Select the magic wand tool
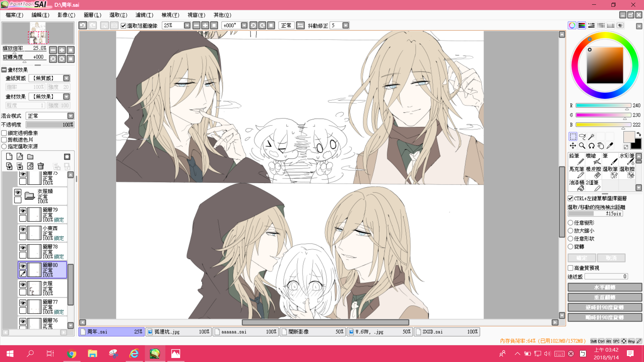Viewport: 644px width, 362px height. tap(591, 136)
